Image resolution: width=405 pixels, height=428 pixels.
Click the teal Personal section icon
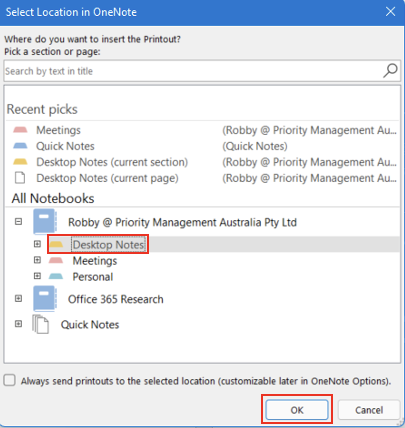[56, 276]
